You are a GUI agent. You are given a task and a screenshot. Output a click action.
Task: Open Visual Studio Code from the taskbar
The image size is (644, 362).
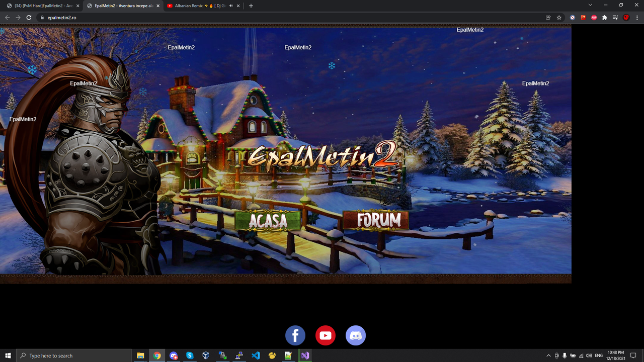click(256, 355)
